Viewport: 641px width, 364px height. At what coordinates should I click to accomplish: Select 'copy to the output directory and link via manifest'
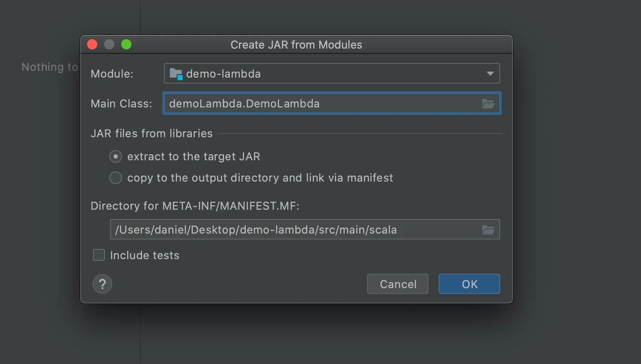[x=115, y=178]
